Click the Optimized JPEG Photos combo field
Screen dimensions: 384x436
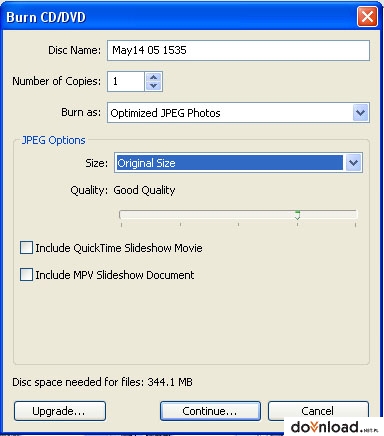point(238,113)
